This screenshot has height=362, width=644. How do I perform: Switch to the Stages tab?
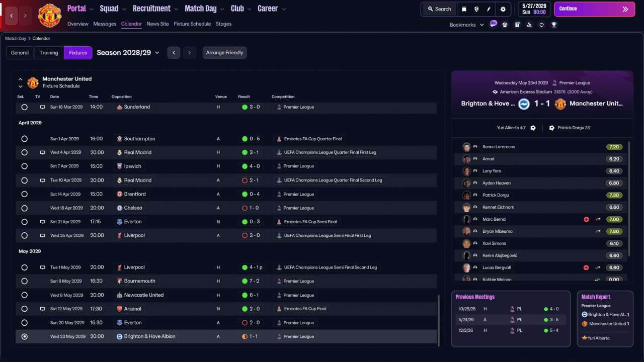[223, 24]
